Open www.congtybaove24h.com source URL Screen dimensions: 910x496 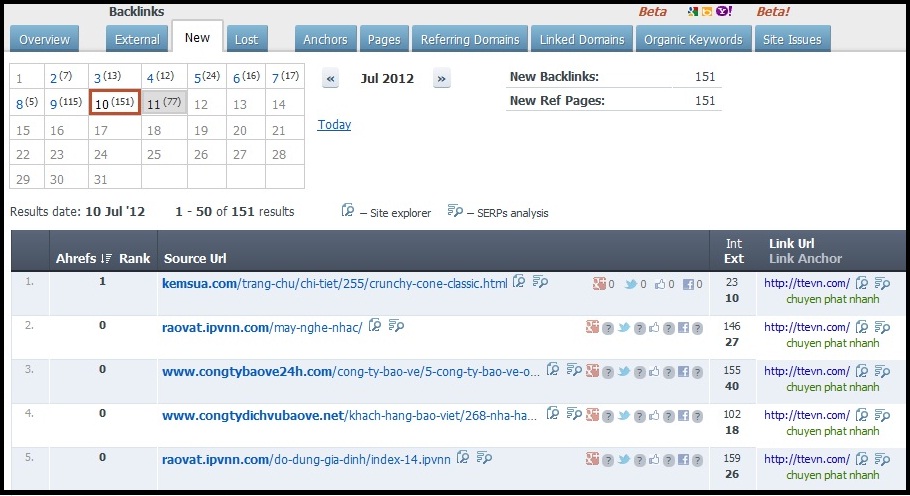pos(351,372)
